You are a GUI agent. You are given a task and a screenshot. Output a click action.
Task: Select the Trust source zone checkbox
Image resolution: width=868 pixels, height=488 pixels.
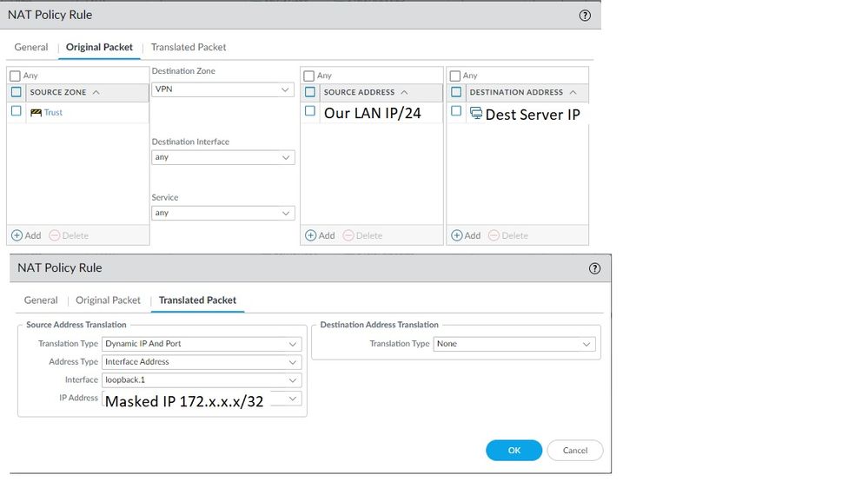tap(17, 111)
